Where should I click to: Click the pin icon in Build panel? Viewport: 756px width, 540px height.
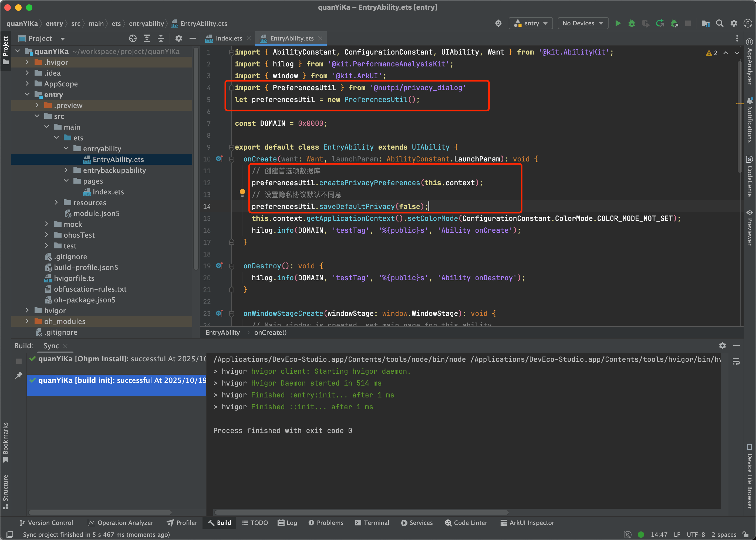point(19,375)
